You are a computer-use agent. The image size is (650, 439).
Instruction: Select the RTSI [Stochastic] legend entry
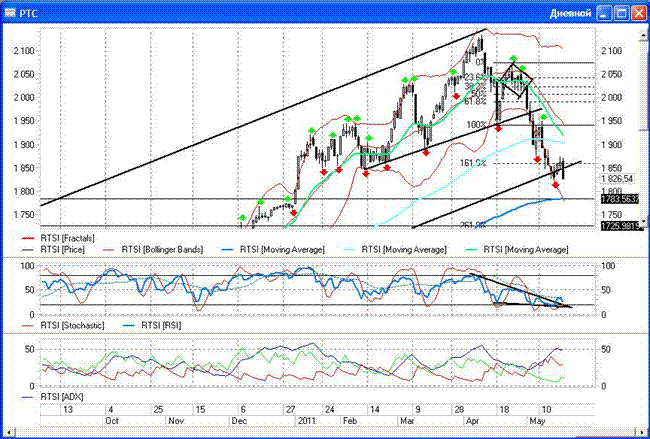72,325
